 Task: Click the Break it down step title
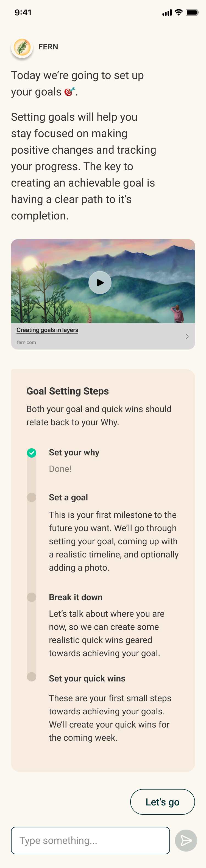click(76, 597)
